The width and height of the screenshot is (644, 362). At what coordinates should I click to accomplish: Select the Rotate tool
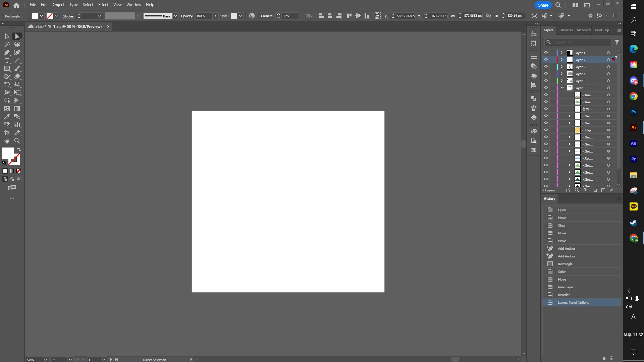point(7,84)
